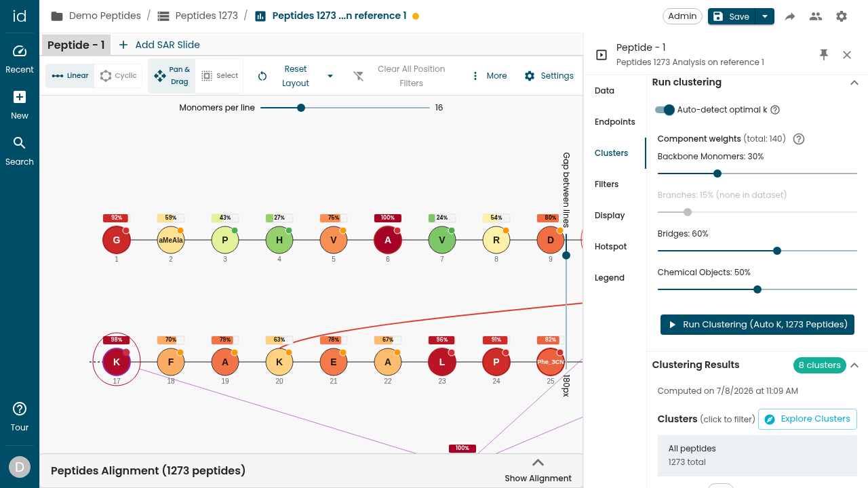868x488 pixels.
Task: Select the All peptides cluster row
Action: pos(757,455)
